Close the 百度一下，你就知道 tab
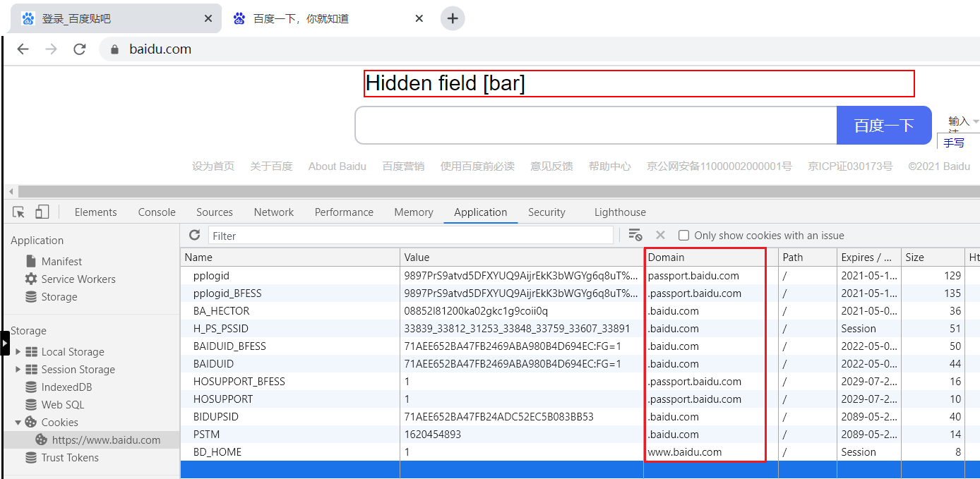Screen dimensions: 980x479 tap(419, 19)
